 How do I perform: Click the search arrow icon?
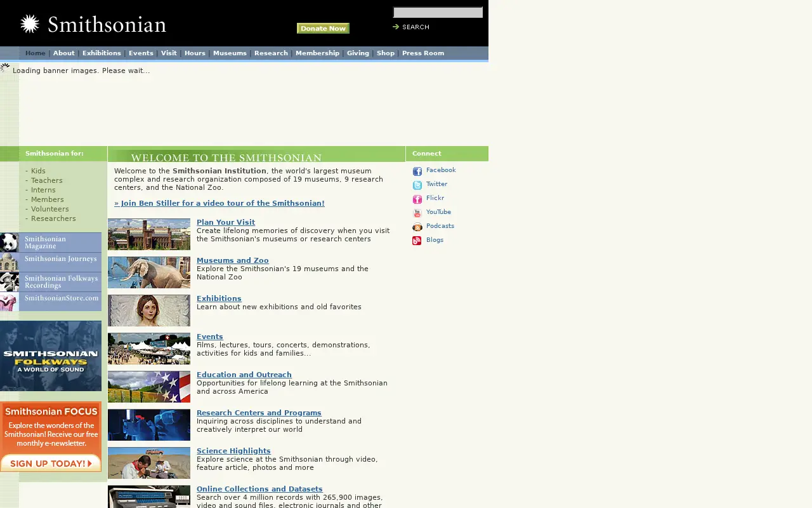396,27
